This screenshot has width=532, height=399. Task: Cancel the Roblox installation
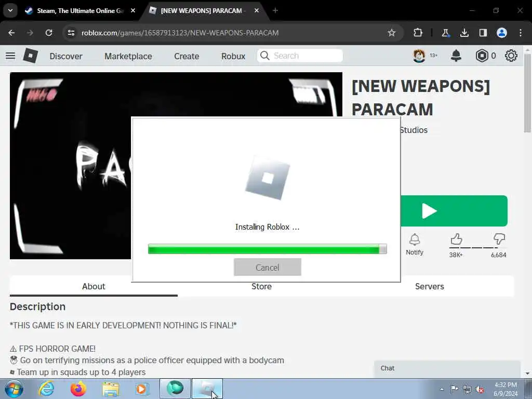pyautogui.click(x=268, y=268)
